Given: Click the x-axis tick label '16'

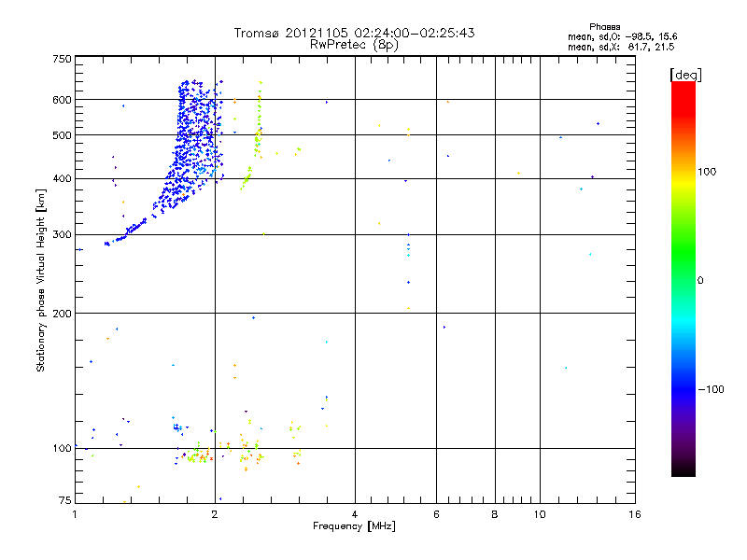Looking at the screenshot, I should (635, 514).
